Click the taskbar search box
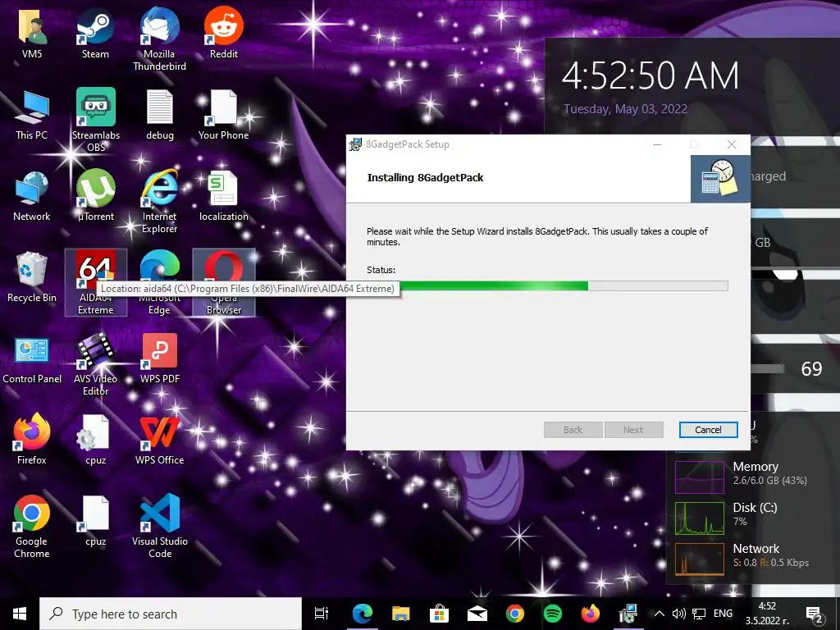This screenshot has height=630, width=840. [171, 614]
